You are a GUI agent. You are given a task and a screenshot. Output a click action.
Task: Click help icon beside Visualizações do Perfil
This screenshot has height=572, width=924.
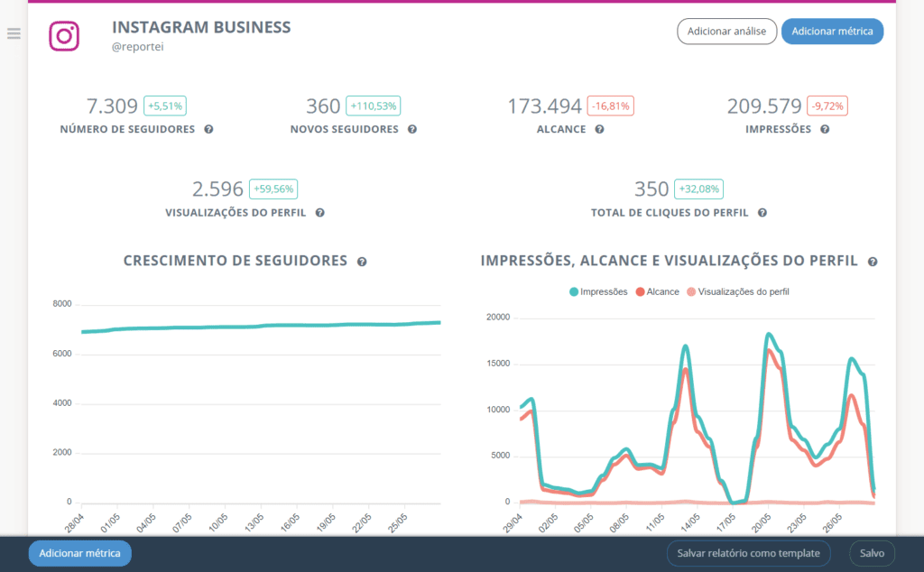(x=319, y=213)
